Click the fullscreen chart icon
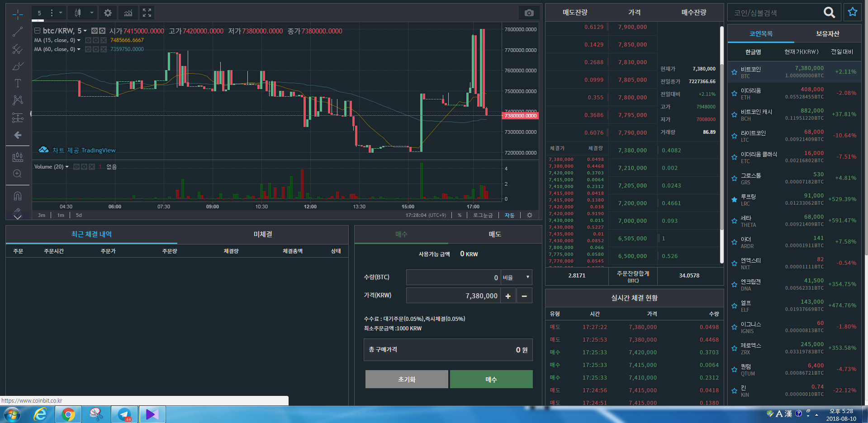The width and height of the screenshot is (868, 423). [147, 13]
